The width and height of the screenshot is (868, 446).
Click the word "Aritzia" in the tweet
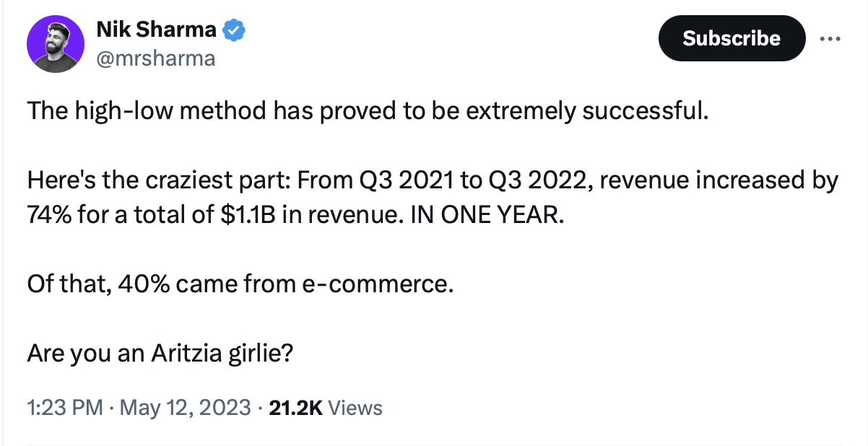point(188,354)
